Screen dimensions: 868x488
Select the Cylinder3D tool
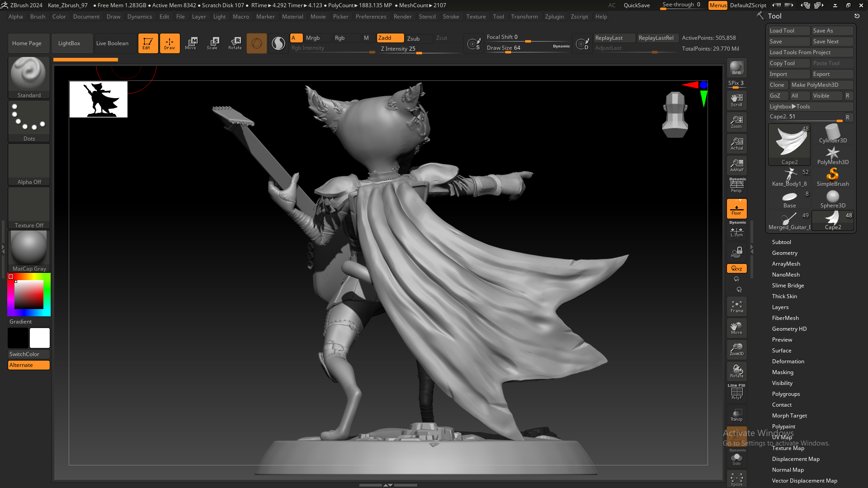[833, 134]
